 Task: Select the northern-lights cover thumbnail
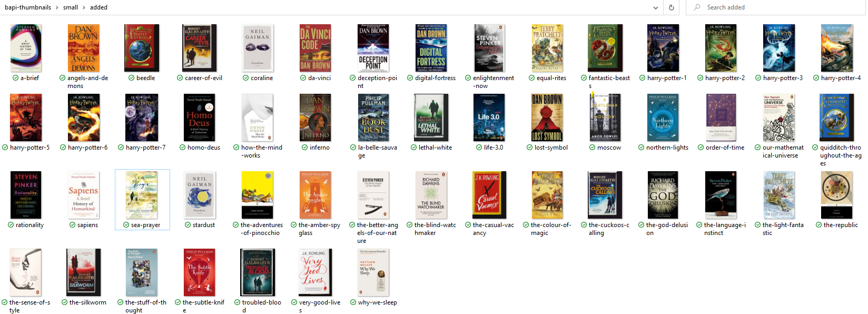[x=663, y=117]
